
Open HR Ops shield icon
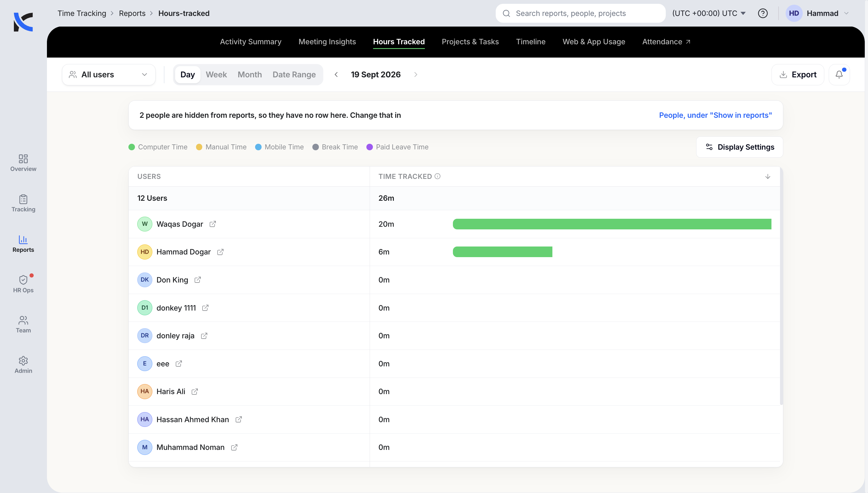23,280
